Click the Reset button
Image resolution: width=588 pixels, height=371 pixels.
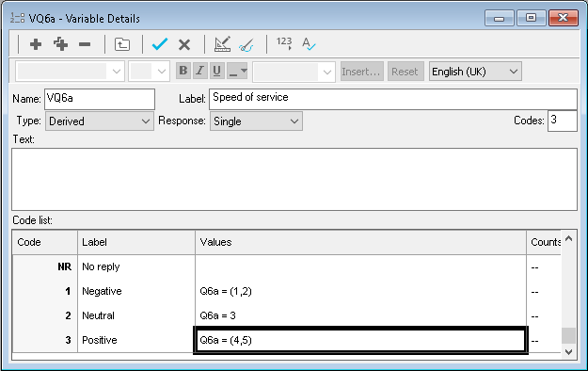pyautogui.click(x=405, y=72)
